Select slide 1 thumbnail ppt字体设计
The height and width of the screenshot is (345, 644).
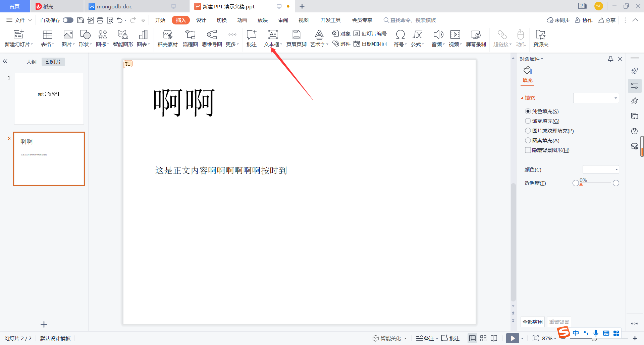(49, 98)
